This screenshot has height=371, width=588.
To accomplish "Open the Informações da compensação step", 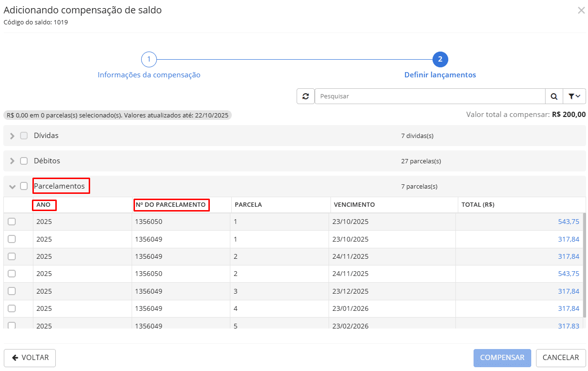I will 149,75.
